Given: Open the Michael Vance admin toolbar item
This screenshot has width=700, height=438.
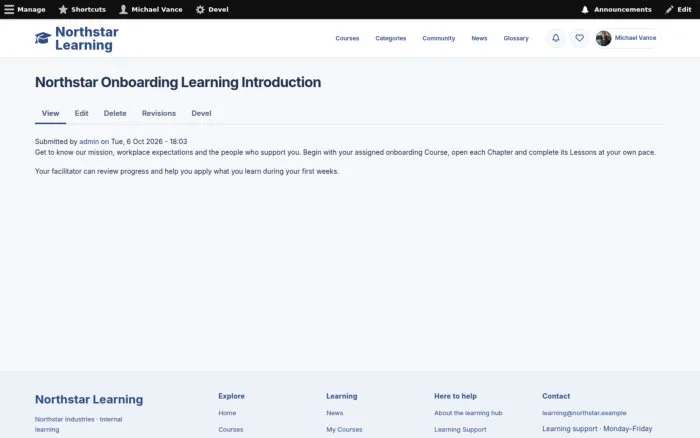Looking at the screenshot, I should click(x=157, y=9).
